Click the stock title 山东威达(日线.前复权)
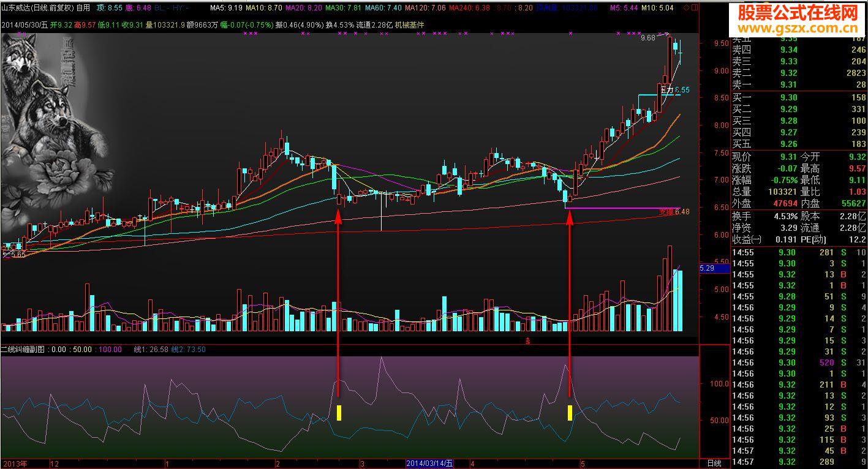Screen dimensions: 868x469 coord(37,9)
